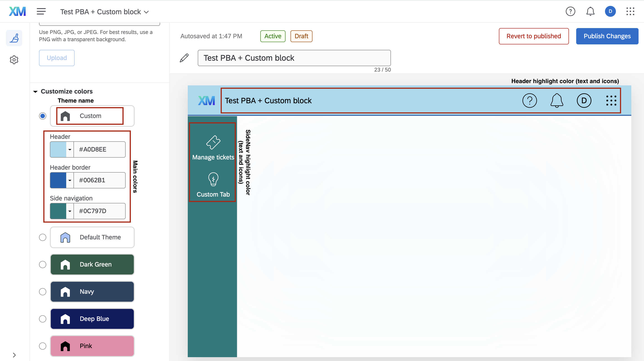
Task: Click the Upload button
Action: 57,58
